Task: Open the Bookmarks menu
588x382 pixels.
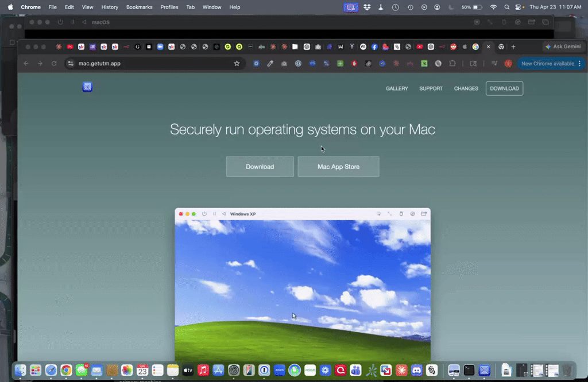Action: coord(139,7)
